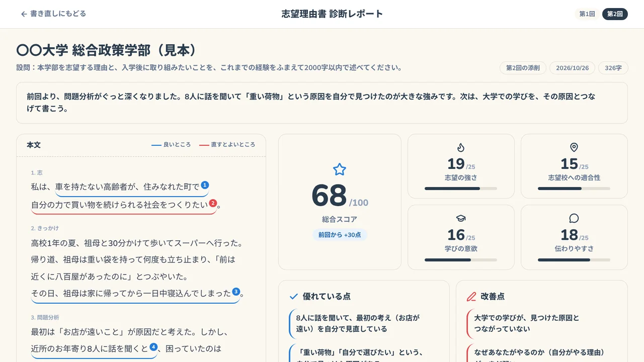Open annotation marker 3 after 寝込んでしまった
The image size is (644, 362).
click(236, 292)
